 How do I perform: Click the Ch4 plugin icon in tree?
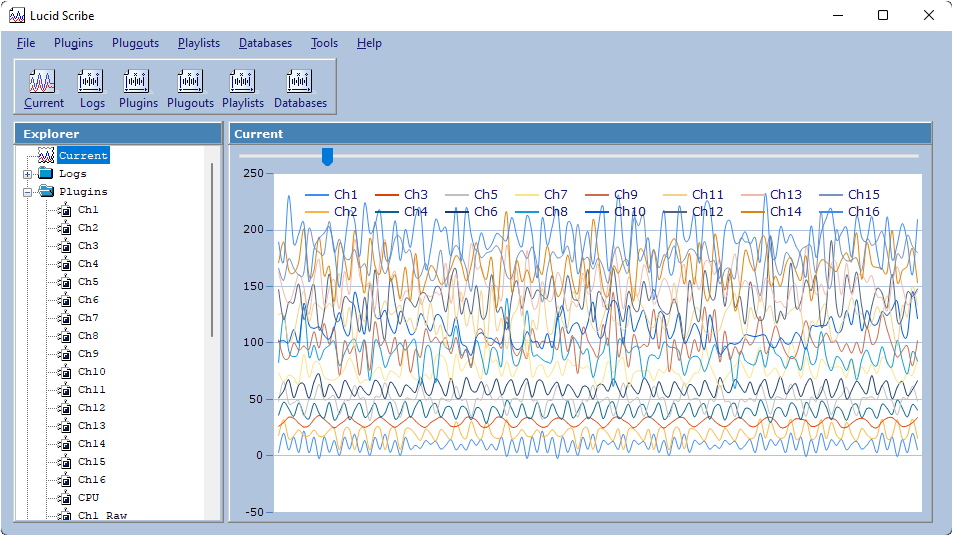point(64,264)
